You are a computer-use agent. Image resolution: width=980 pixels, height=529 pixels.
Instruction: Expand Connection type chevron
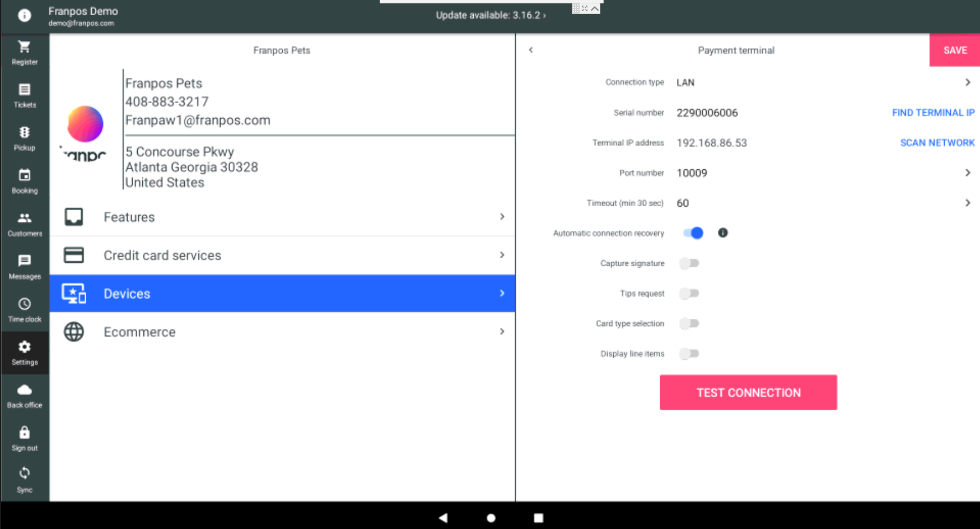point(968,82)
